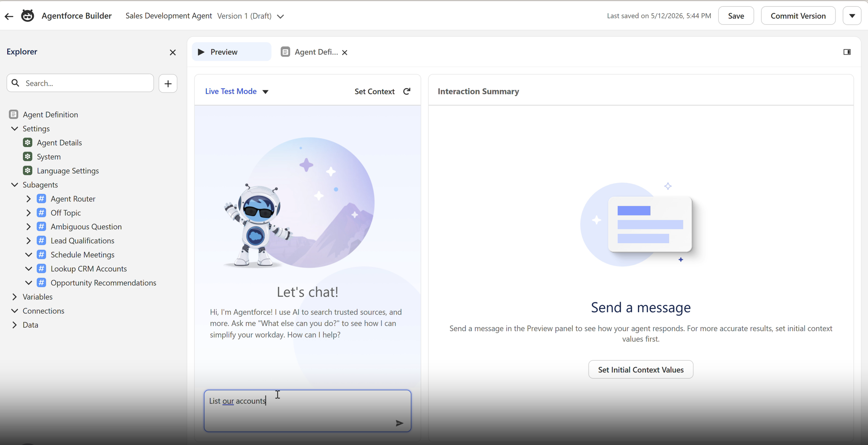Viewport: 868px width, 445px height.
Task: Click the Agentforce Builder title
Action: pyautogui.click(x=76, y=16)
